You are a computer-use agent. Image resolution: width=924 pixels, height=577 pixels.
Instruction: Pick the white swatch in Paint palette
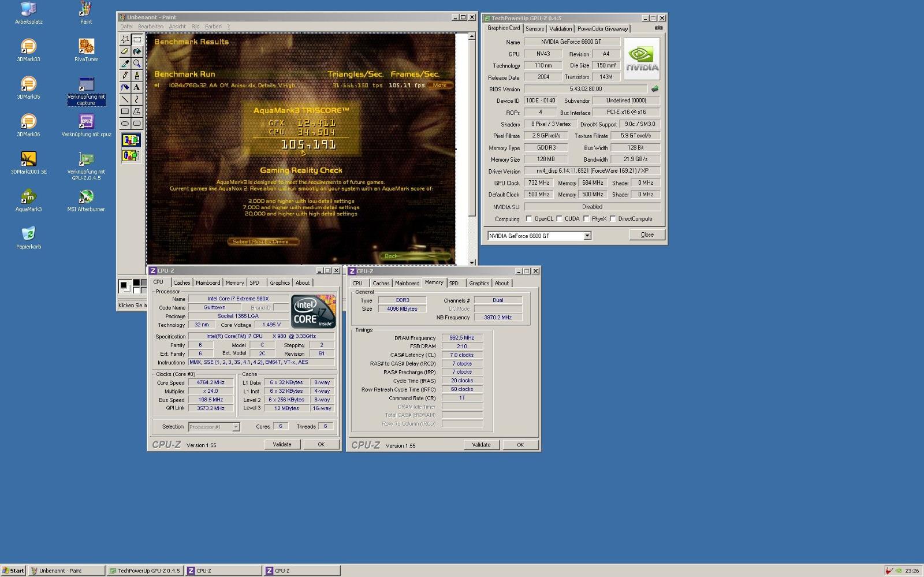[x=136, y=290]
